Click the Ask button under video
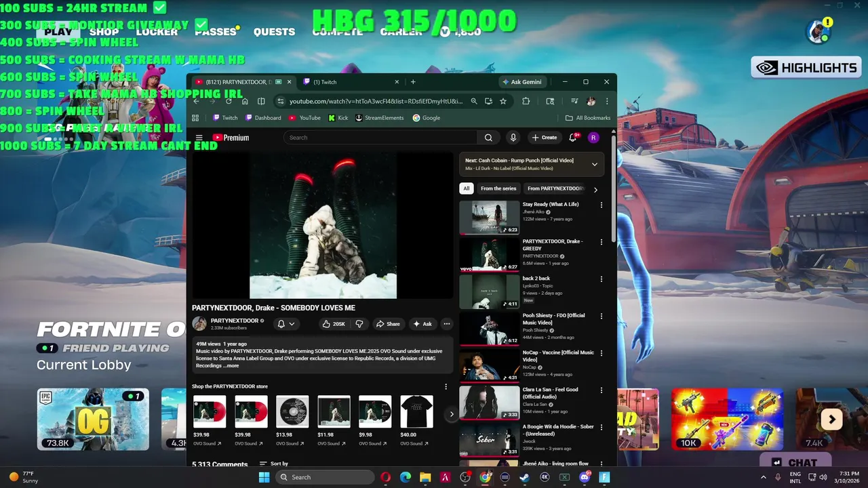 [x=422, y=324]
